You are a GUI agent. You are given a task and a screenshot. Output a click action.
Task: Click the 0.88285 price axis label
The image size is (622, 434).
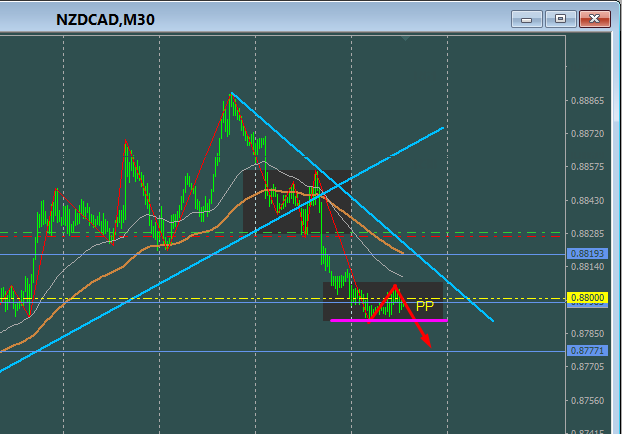(x=587, y=234)
